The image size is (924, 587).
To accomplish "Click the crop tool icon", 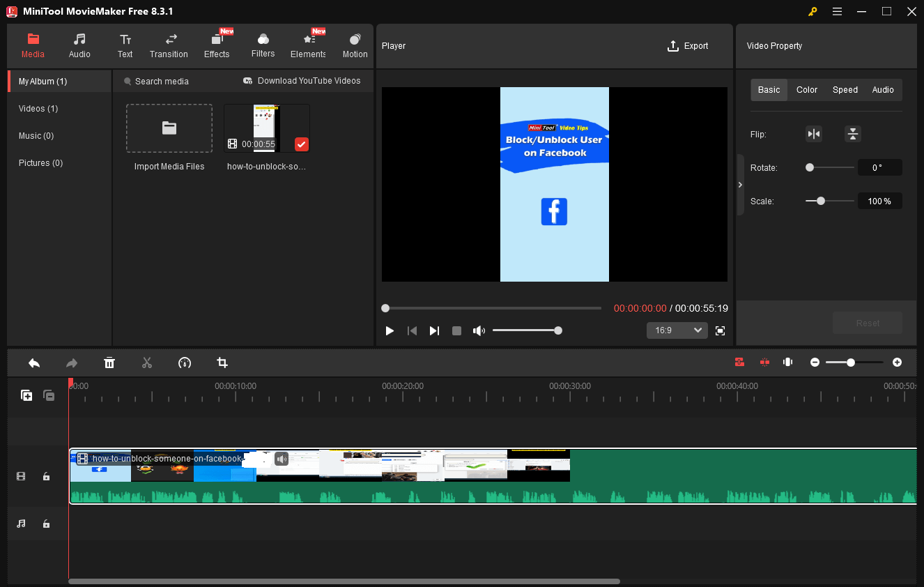I will (x=222, y=363).
